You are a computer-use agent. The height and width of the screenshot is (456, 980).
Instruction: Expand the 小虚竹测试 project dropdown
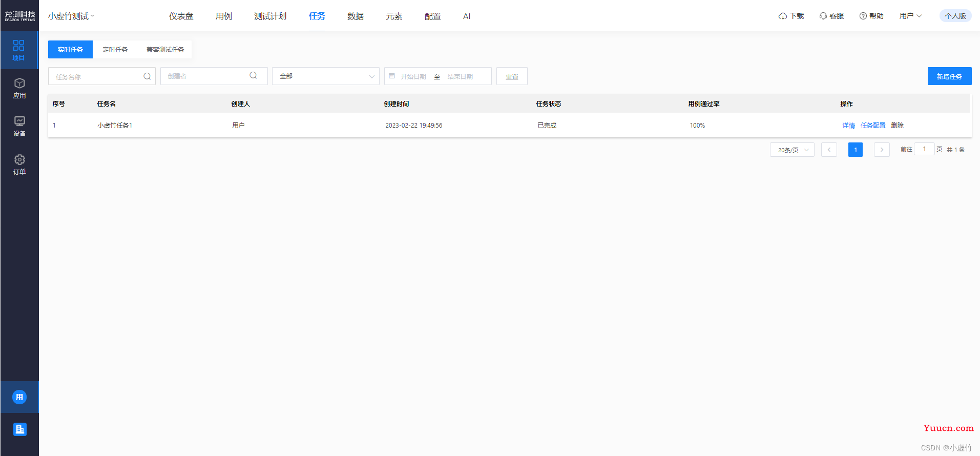point(71,16)
